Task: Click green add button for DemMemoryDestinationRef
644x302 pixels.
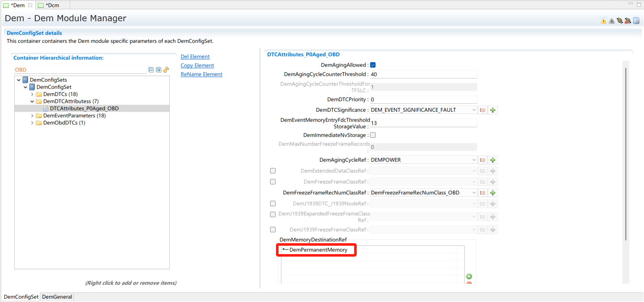Action: [469, 276]
